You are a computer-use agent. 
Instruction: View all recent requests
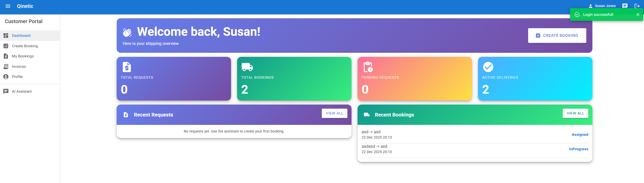334,113
